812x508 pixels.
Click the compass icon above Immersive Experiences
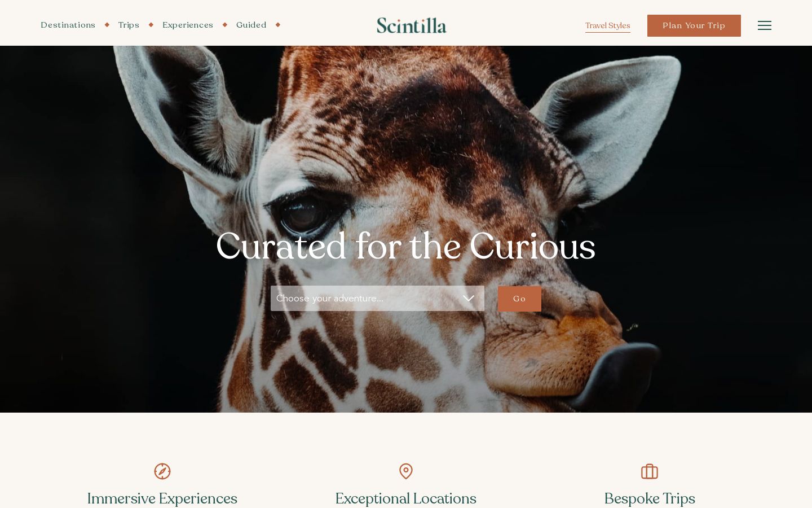pos(162,471)
